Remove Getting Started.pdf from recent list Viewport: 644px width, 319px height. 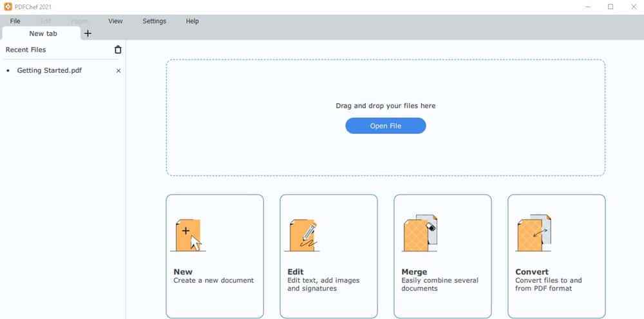click(118, 71)
